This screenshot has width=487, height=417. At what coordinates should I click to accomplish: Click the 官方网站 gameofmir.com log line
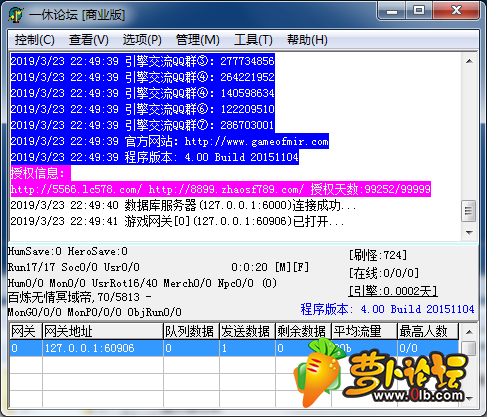(x=170, y=141)
